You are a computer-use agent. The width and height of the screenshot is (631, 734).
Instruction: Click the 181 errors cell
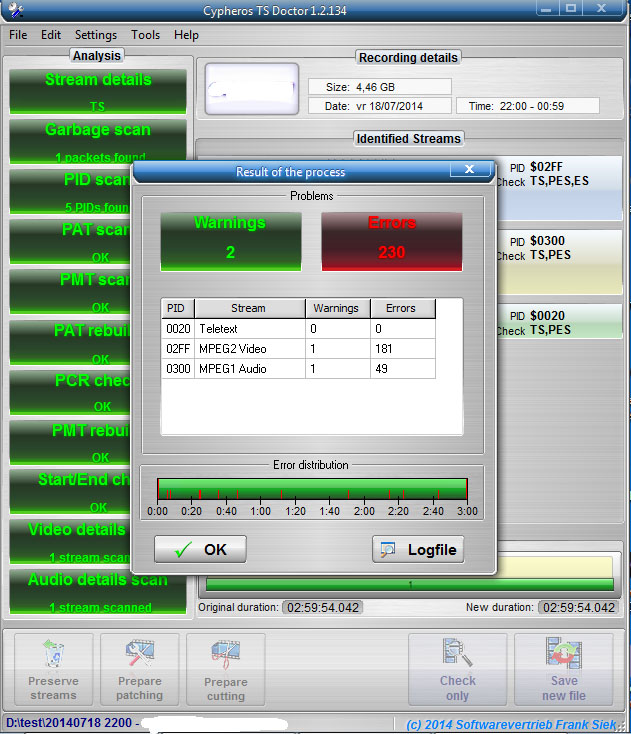coord(403,349)
